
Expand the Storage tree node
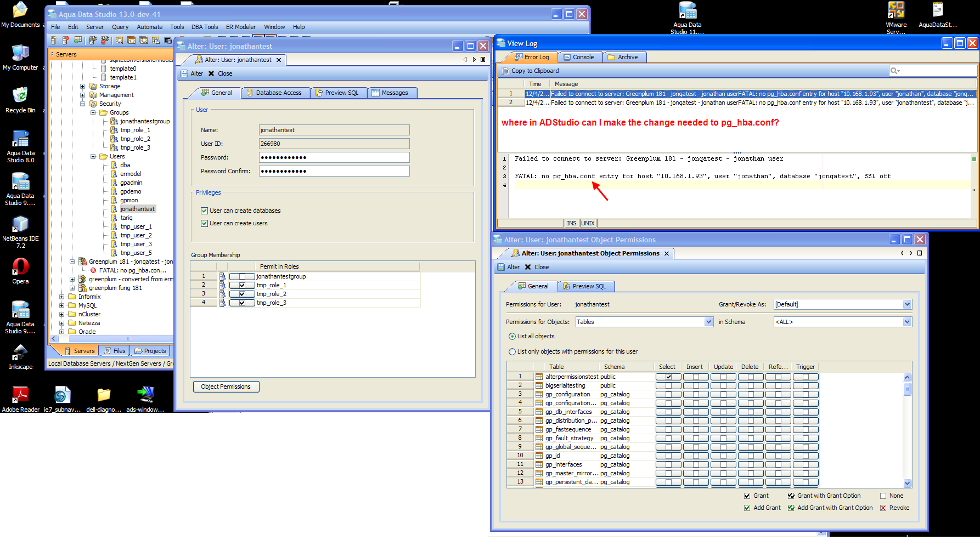point(83,86)
